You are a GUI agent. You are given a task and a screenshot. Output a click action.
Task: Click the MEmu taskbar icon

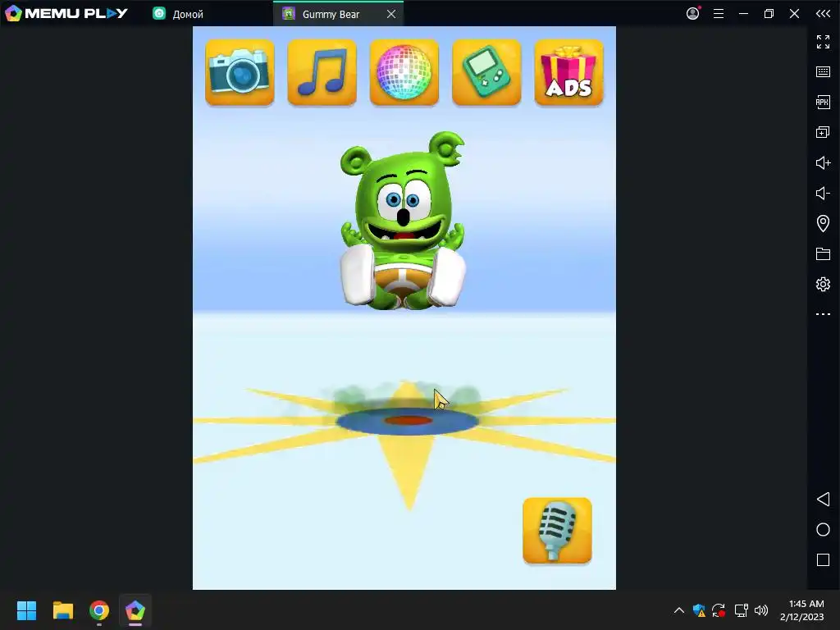click(135, 610)
